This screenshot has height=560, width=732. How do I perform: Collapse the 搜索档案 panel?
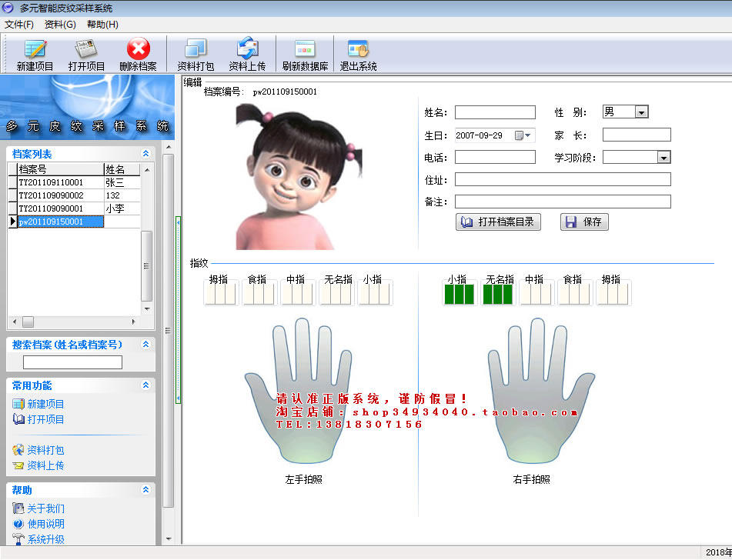(x=145, y=345)
